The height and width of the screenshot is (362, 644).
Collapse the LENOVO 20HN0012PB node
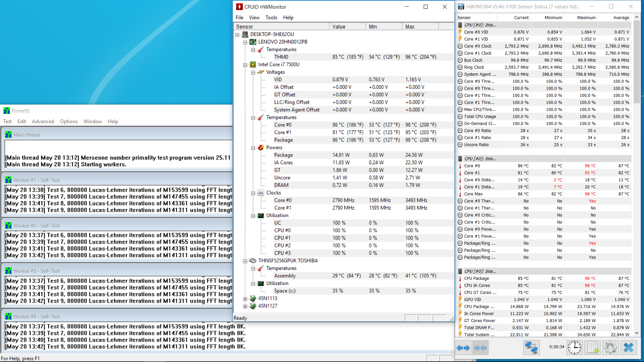245,42
